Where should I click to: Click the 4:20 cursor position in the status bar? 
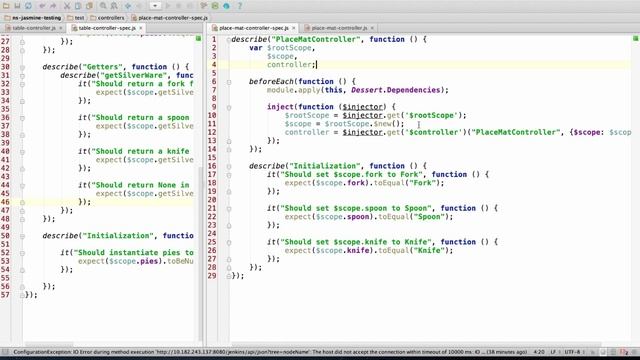click(539, 352)
